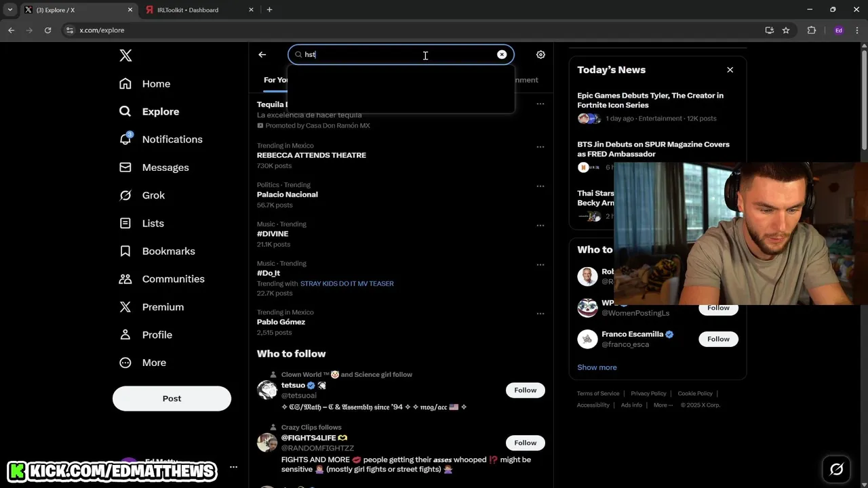Open the Franco Escamilla avatar
Screen dimensions: 868x488
pos(587,339)
